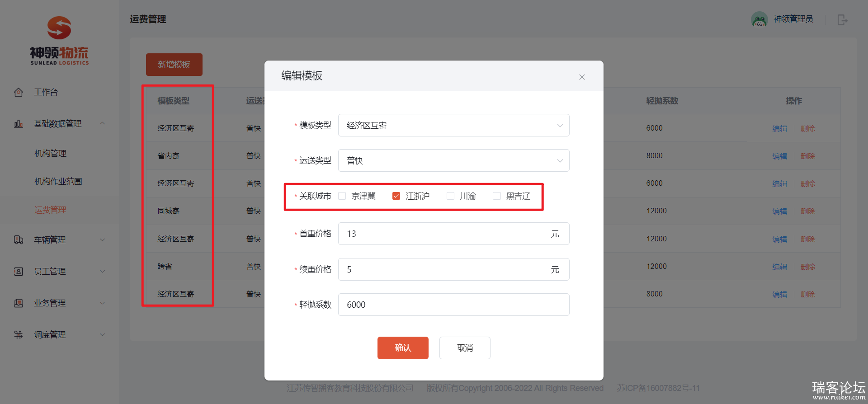
Task: Uncheck the 江浙沪 city checkbox
Action: tap(396, 196)
